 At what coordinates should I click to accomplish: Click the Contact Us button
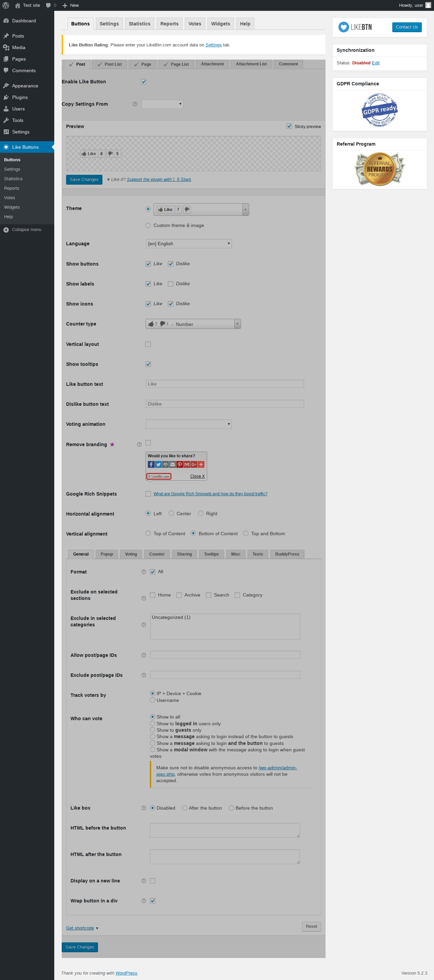pyautogui.click(x=407, y=27)
